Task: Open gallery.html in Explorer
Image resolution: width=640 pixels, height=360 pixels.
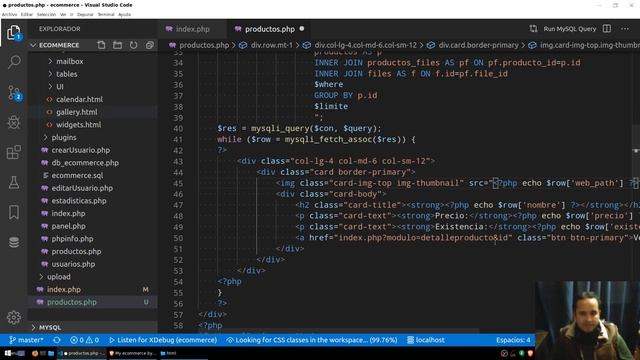Action: [77, 112]
